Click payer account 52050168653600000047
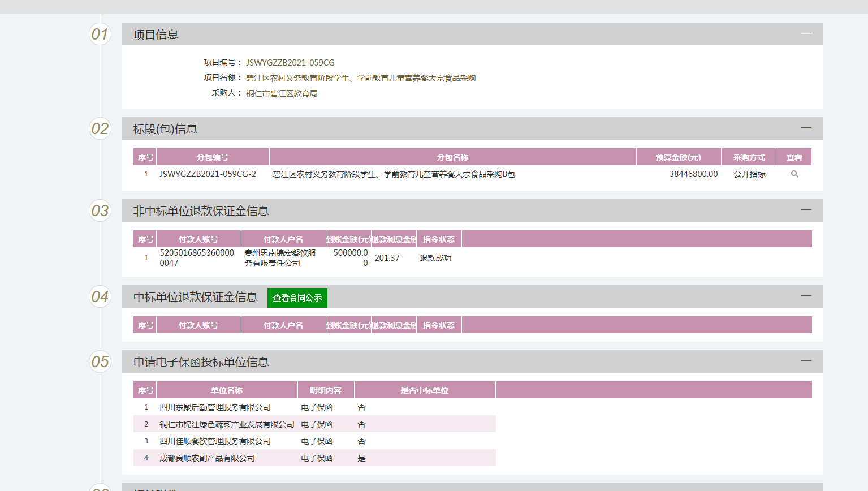Image resolution: width=868 pixels, height=491 pixels. point(197,258)
